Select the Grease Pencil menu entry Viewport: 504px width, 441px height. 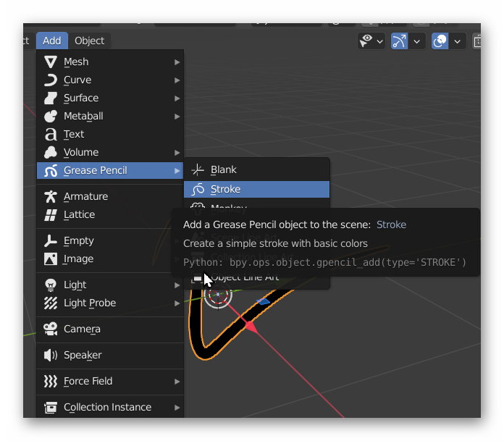point(110,170)
